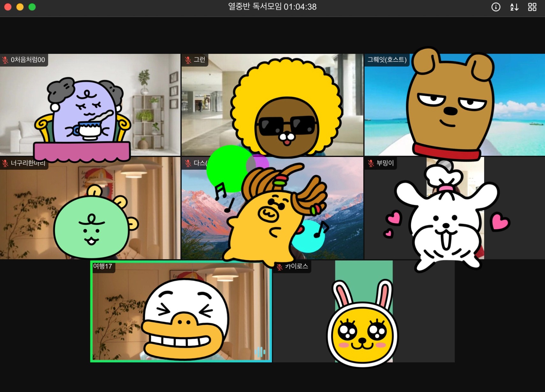Click the name label 너구리한마리

click(28, 163)
